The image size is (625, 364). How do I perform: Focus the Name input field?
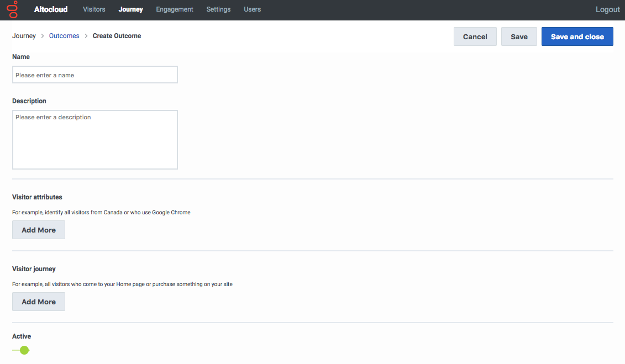point(95,75)
